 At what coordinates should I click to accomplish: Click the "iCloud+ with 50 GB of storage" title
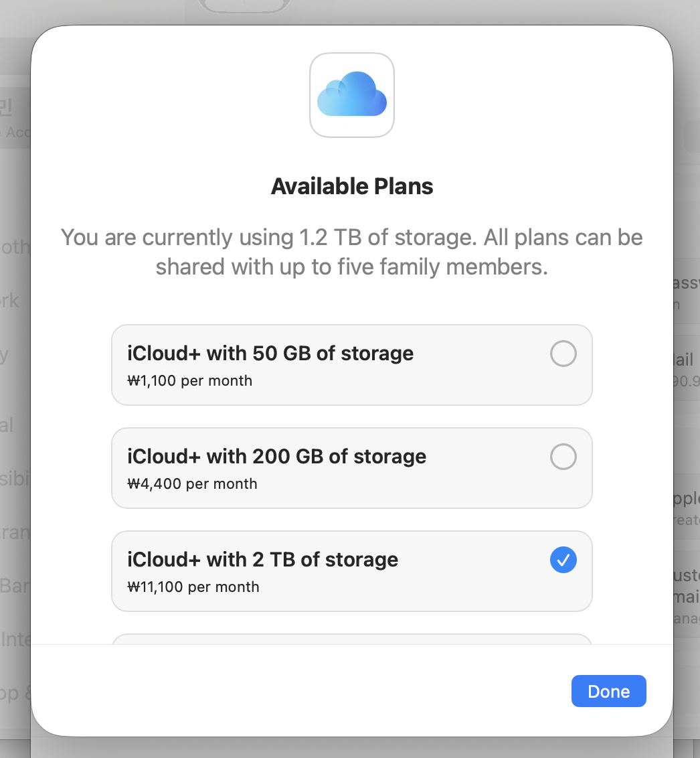(x=270, y=354)
